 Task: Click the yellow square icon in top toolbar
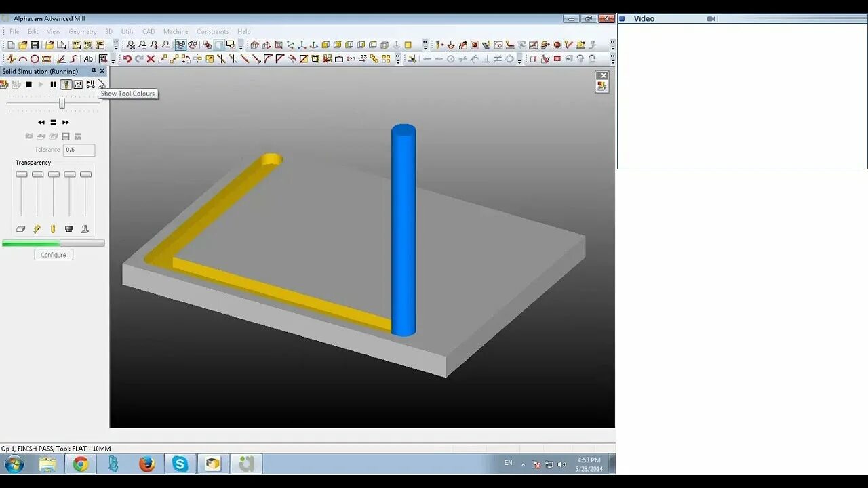coord(408,45)
